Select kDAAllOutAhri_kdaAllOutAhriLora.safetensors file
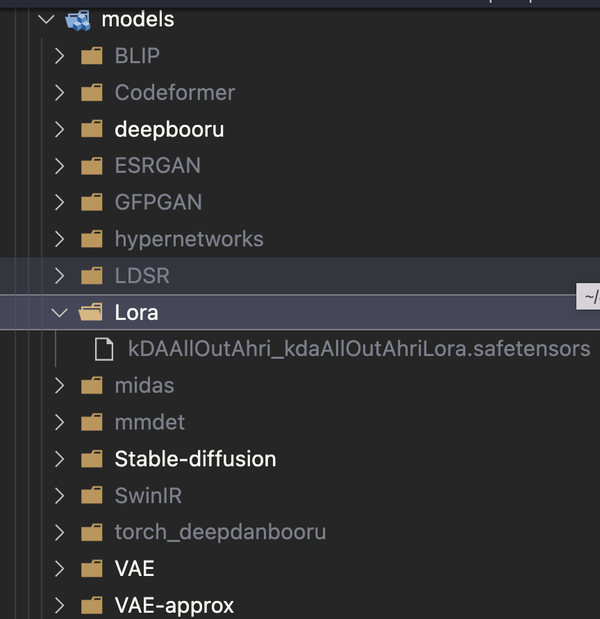 [x=359, y=349]
